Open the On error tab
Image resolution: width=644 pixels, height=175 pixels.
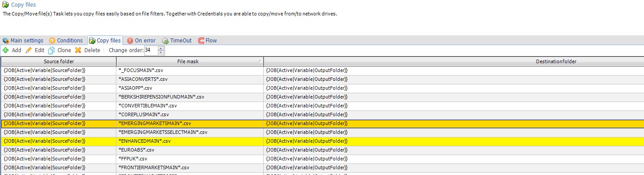click(x=141, y=40)
